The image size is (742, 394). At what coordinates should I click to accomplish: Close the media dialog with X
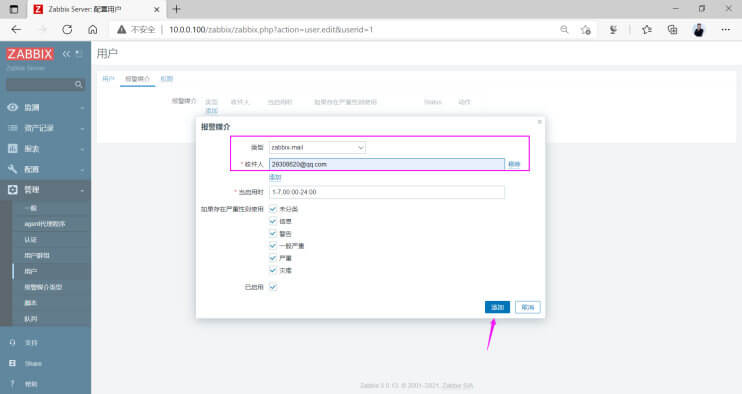click(x=539, y=122)
